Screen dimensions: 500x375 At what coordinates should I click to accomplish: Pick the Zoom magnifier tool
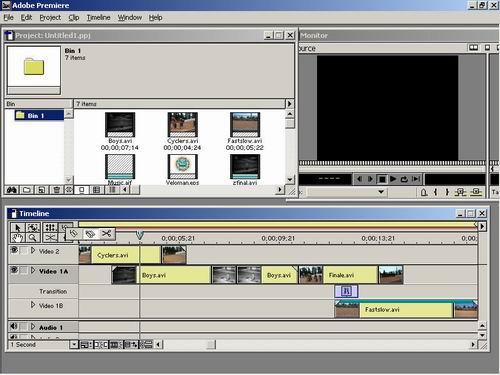point(33,238)
